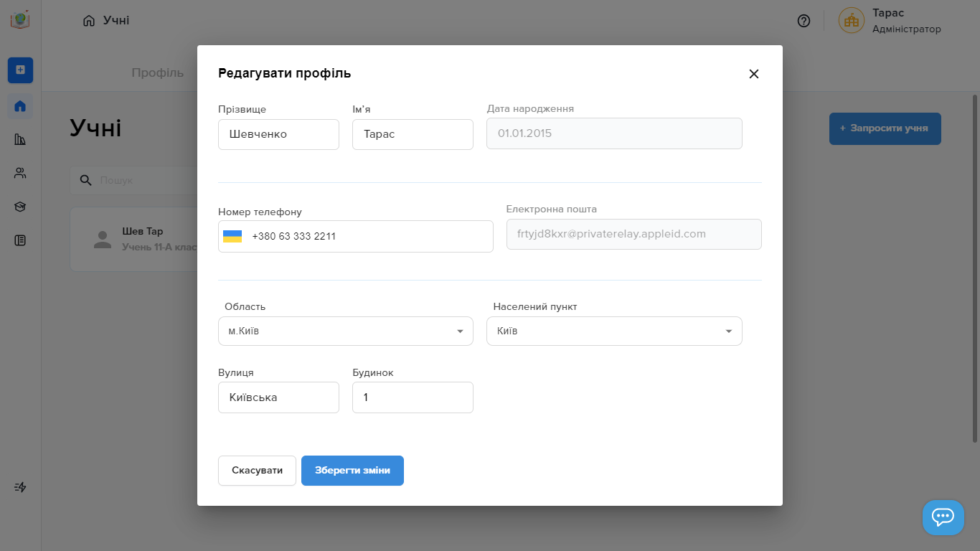Close the Редагувати профіль dialog
The width and height of the screenshot is (980, 551).
(753, 74)
